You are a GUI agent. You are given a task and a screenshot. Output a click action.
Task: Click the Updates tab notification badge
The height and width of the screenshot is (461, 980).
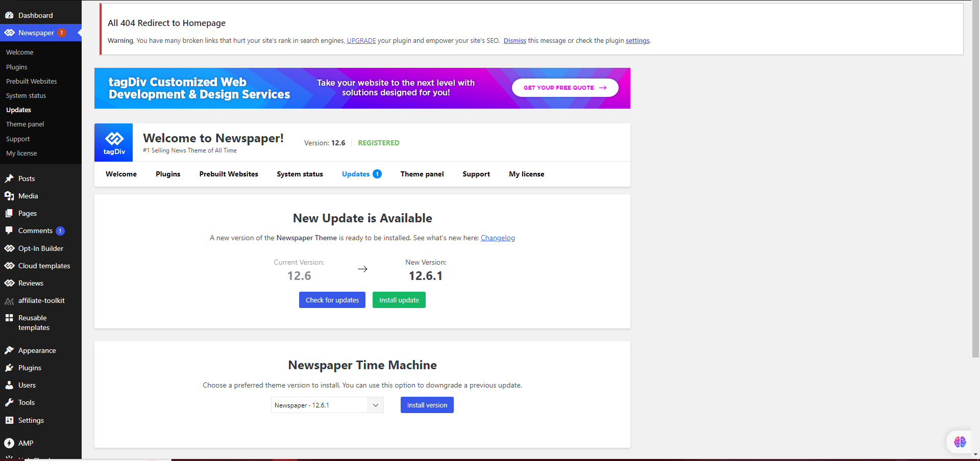coord(377,174)
